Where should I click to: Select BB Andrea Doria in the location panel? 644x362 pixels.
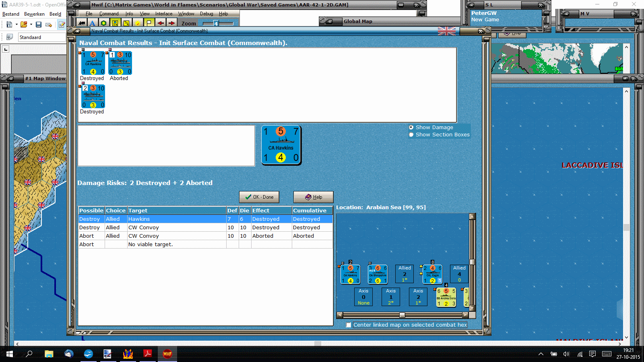point(446,297)
